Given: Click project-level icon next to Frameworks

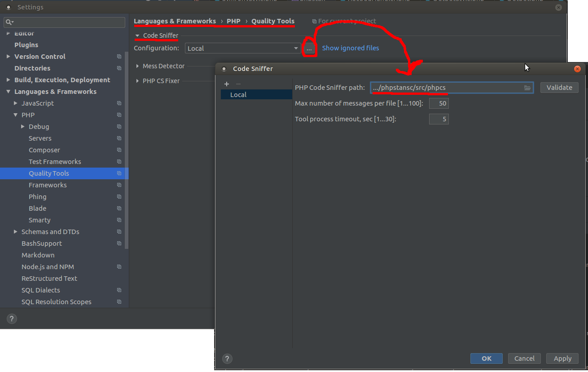Looking at the screenshot, I should click(x=119, y=185).
